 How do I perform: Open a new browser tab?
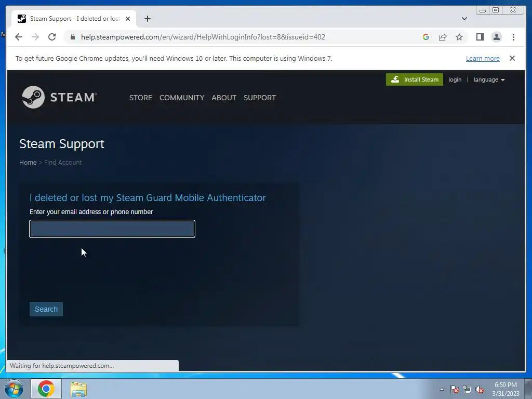pyautogui.click(x=147, y=19)
